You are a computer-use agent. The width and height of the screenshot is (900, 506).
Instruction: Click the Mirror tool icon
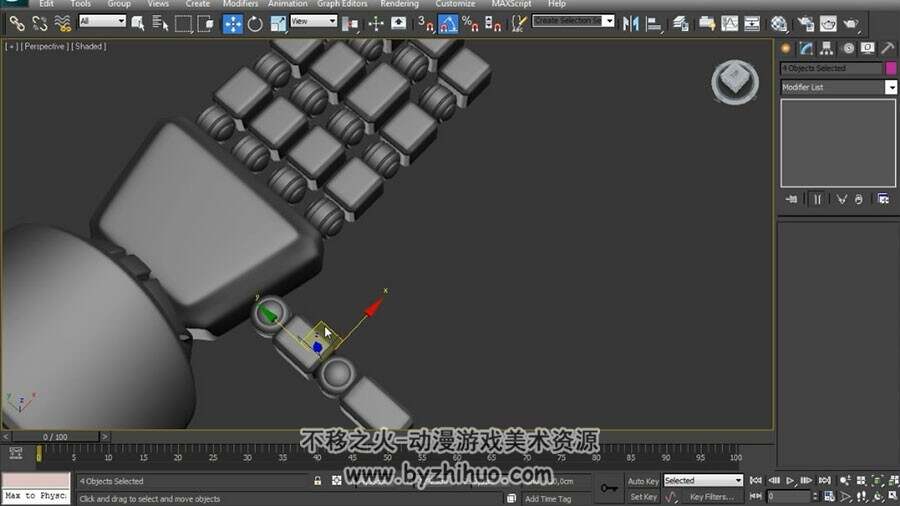(631, 24)
